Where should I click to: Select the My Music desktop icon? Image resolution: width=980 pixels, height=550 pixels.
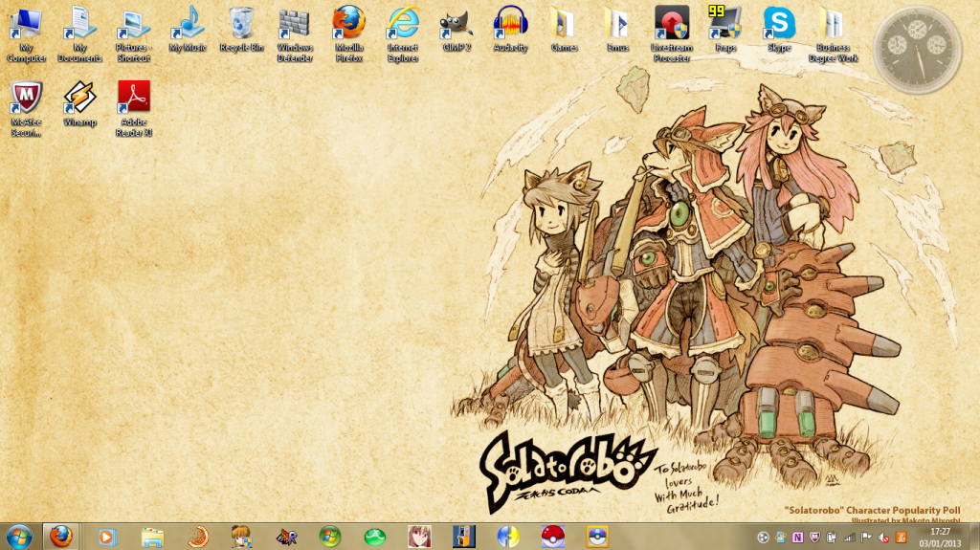(x=188, y=30)
